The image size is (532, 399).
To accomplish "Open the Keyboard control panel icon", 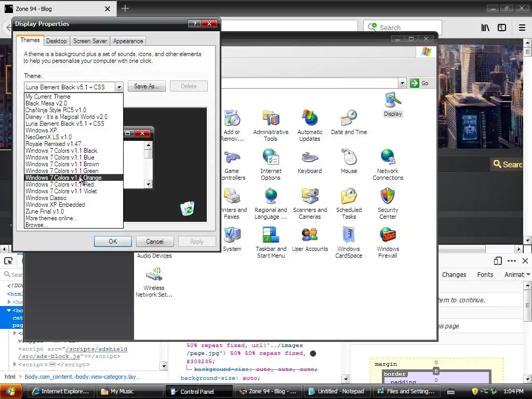I will (x=310, y=162).
